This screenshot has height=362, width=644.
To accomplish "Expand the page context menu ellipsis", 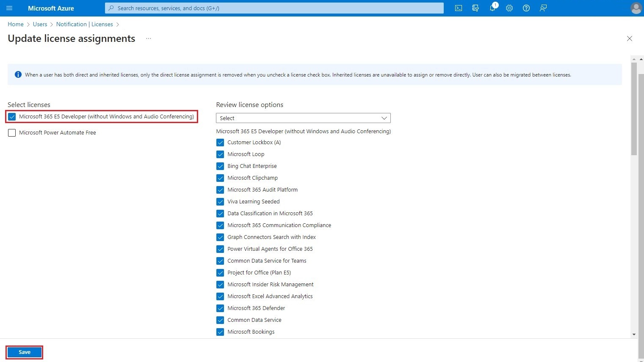I will (x=148, y=38).
